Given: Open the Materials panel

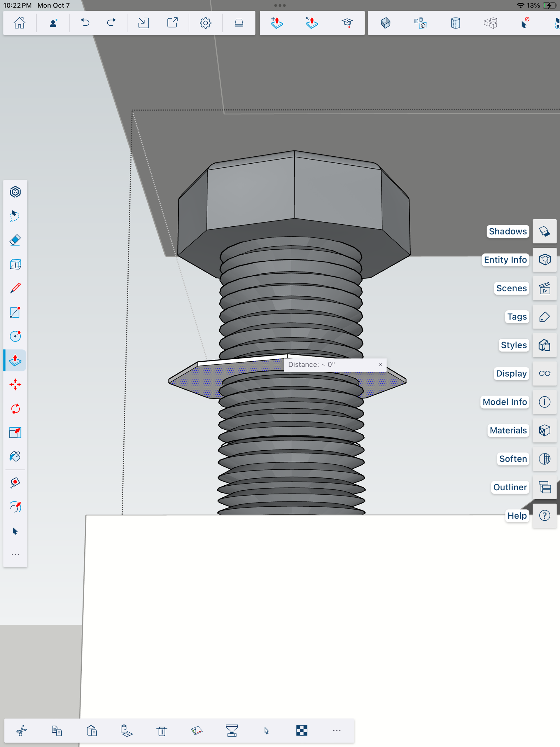Looking at the screenshot, I should tap(544, 430).
